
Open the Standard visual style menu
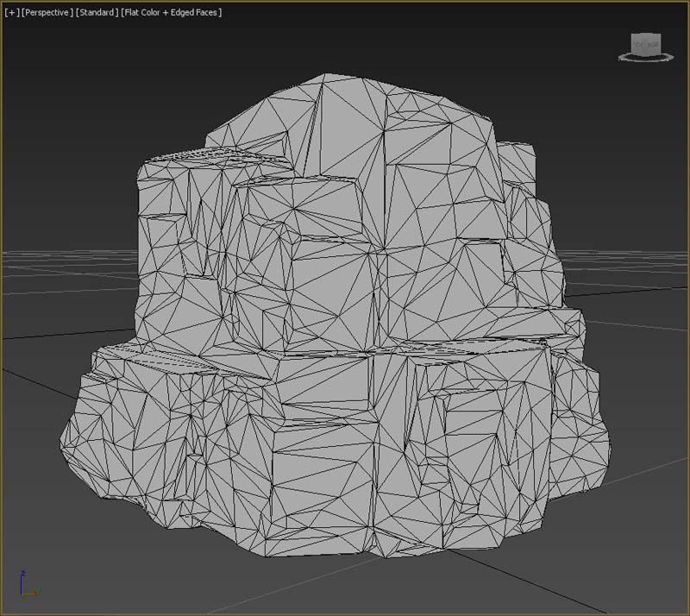point(97,13)
